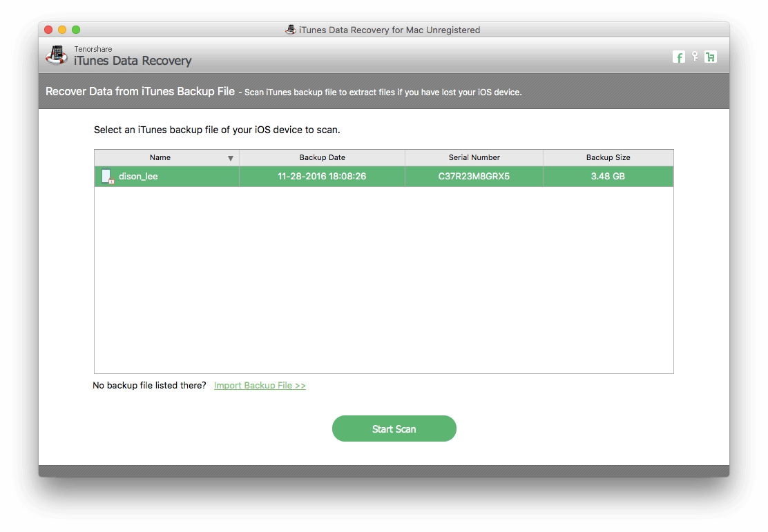Start scanning with the Start Scan button
This screenshot has width=768, height=532.
(x=394, y=428)
